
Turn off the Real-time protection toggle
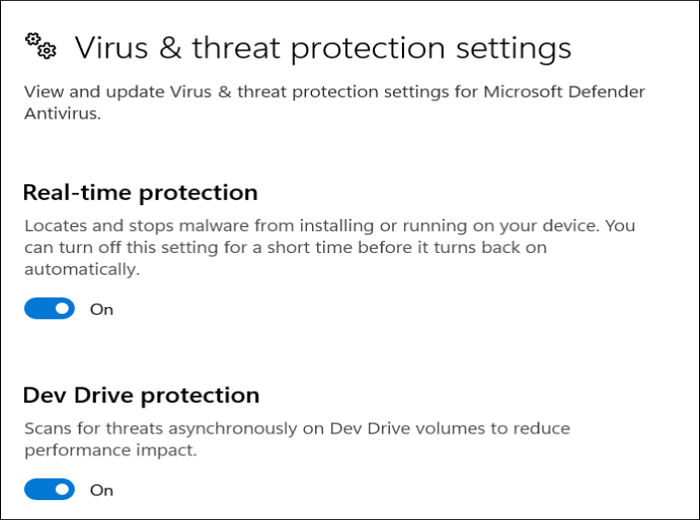coord(50,309)
